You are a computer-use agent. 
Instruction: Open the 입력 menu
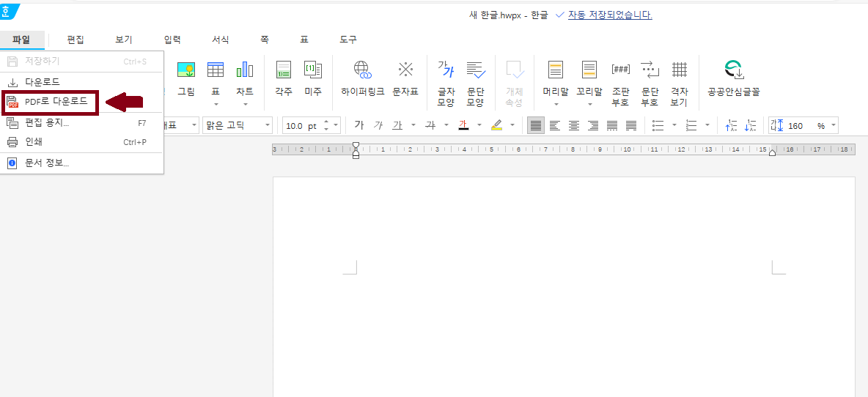click(x=172, y=40)
